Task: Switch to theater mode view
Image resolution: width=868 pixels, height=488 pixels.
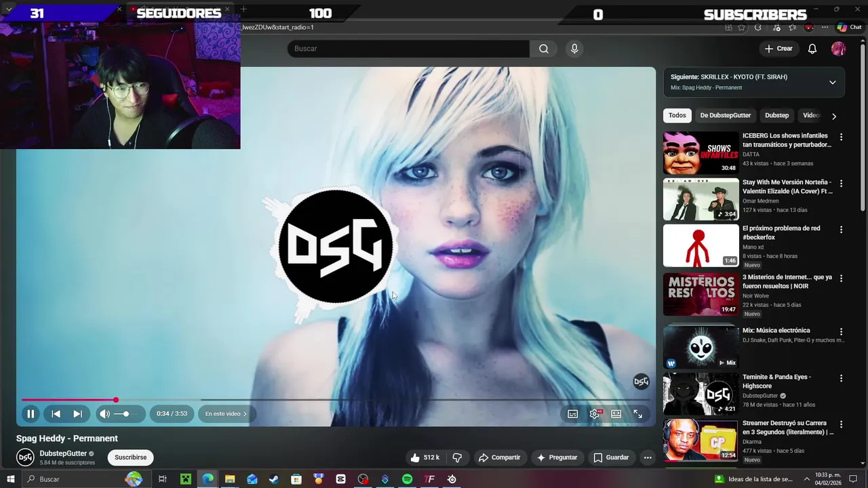Action: tap(616, 413)
